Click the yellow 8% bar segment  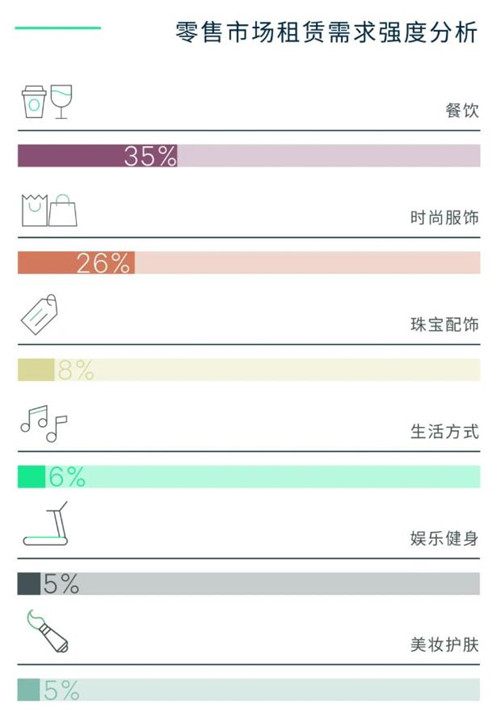pos(36,370)
